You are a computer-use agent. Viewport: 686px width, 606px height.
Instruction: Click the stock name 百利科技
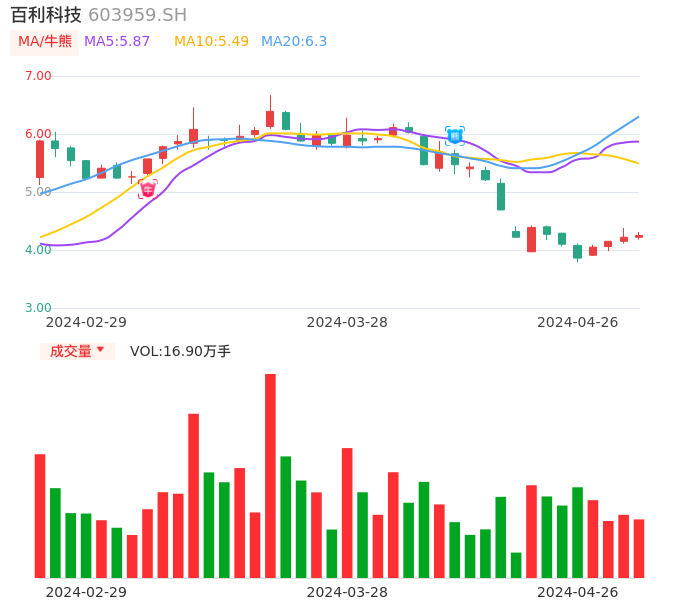tap(46, 15)
